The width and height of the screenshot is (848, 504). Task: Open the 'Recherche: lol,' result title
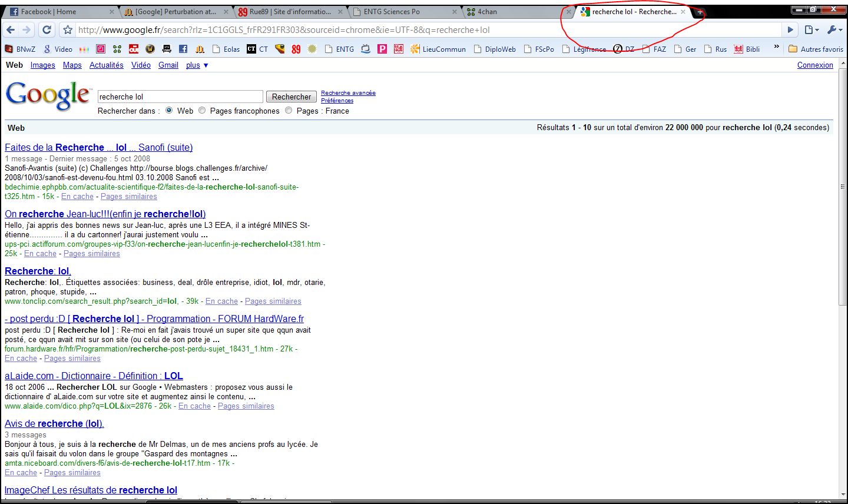point(38,271)
